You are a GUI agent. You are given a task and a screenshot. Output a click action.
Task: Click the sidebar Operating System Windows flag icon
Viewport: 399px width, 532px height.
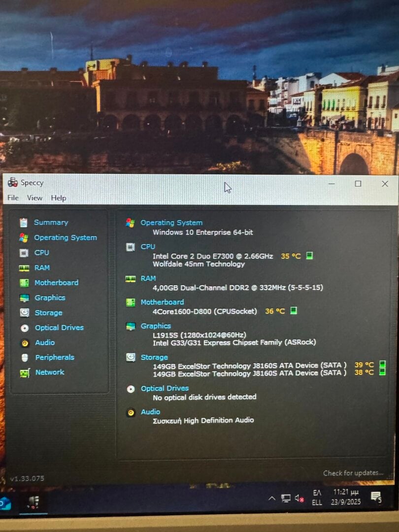pyautogui.click(x=24, y=237)
